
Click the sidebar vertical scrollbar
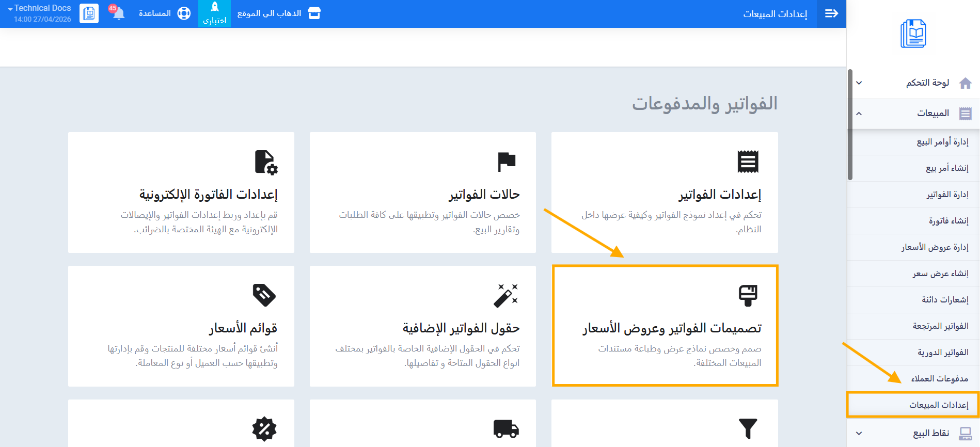(850, 124)
